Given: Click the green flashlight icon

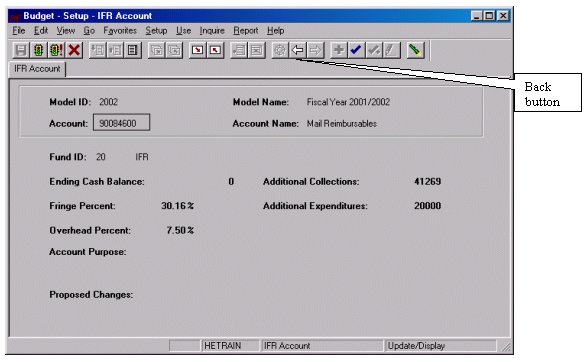Looking at the screenshot, I should point(415,50).
